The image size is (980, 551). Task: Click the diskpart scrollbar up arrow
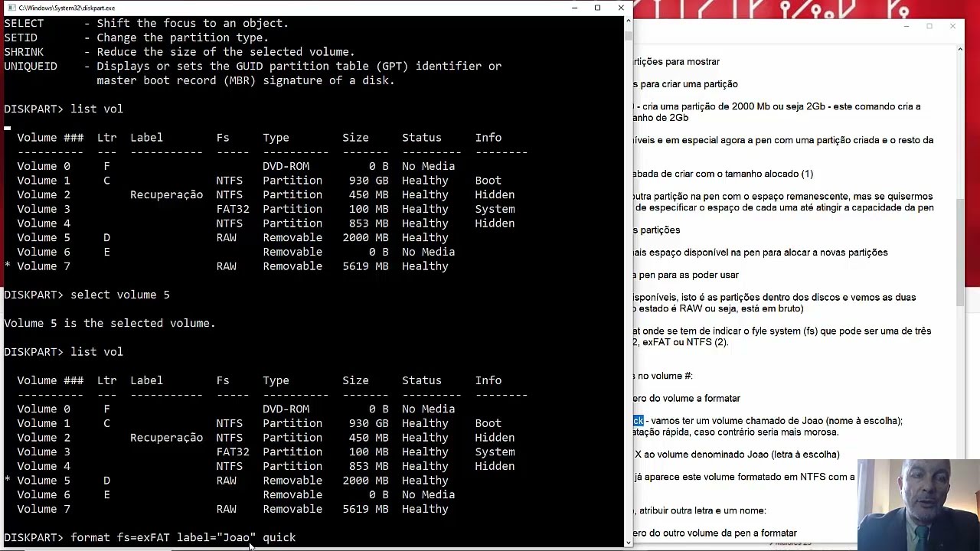(x=629, y=21)
